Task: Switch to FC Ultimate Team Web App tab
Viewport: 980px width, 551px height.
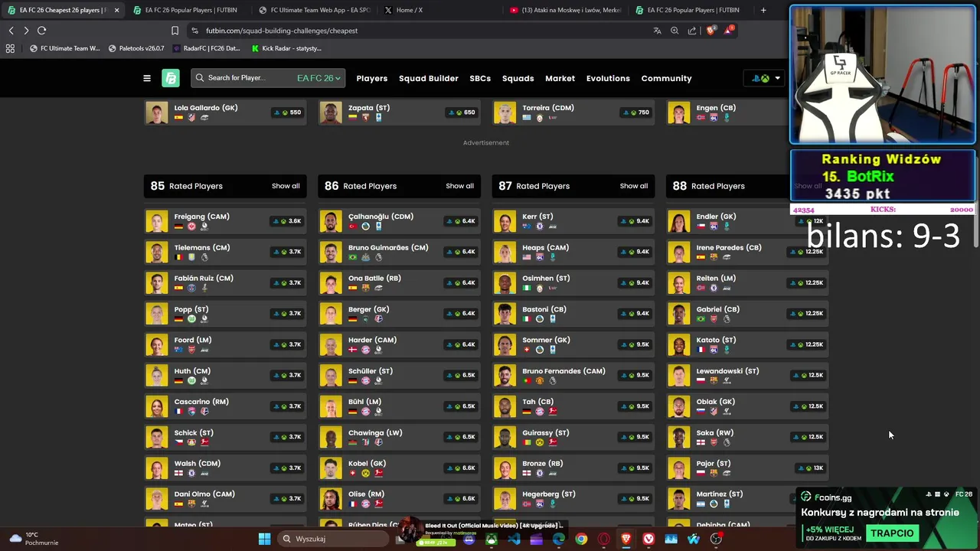Action: (314, 10)
